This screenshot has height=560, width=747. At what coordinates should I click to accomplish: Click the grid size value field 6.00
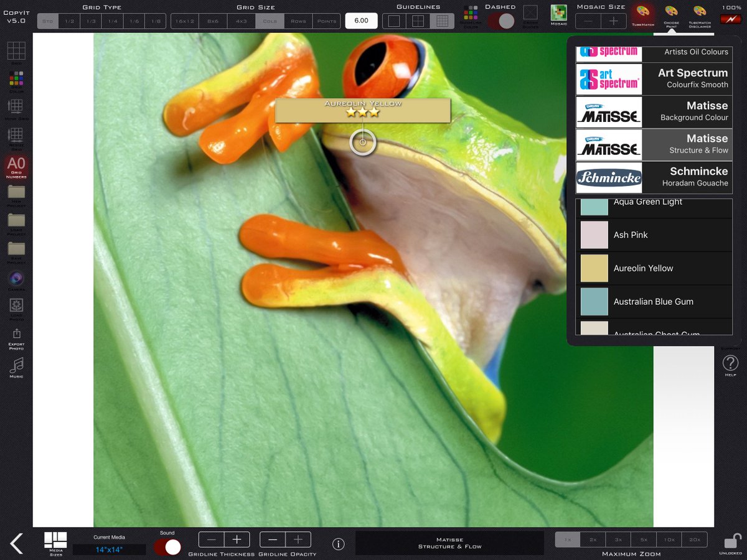pos(361,21)
